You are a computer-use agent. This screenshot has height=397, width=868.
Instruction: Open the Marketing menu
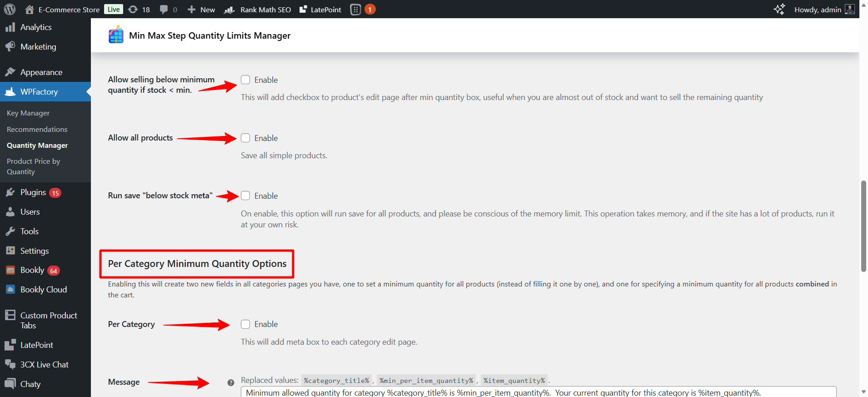click(38, 47)
